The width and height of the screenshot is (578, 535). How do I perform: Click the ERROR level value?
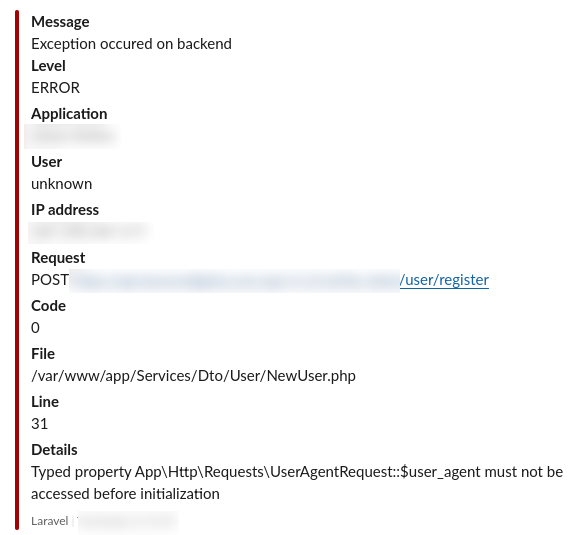tap(55, 88)
